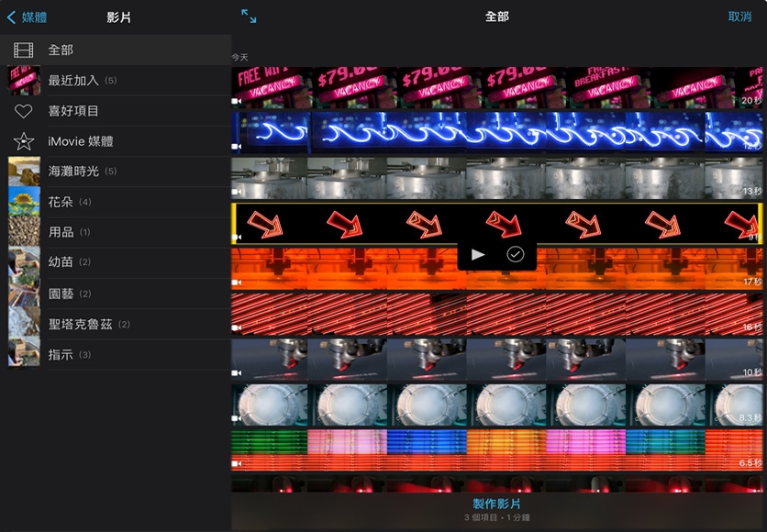This screenshot has width=767, height=532.
Task: Play the selected red arrows clip
Action: point(477,254)
